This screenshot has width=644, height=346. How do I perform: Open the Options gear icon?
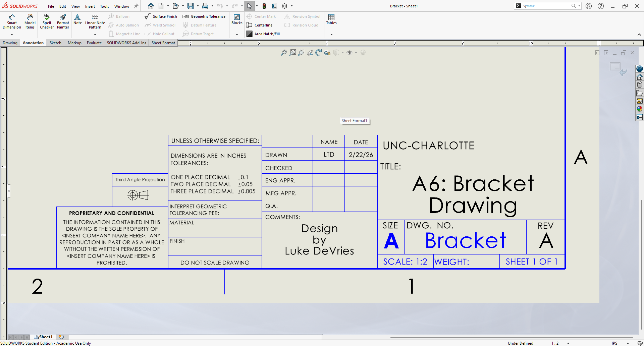pyautogui.click(x=284, y=6)
